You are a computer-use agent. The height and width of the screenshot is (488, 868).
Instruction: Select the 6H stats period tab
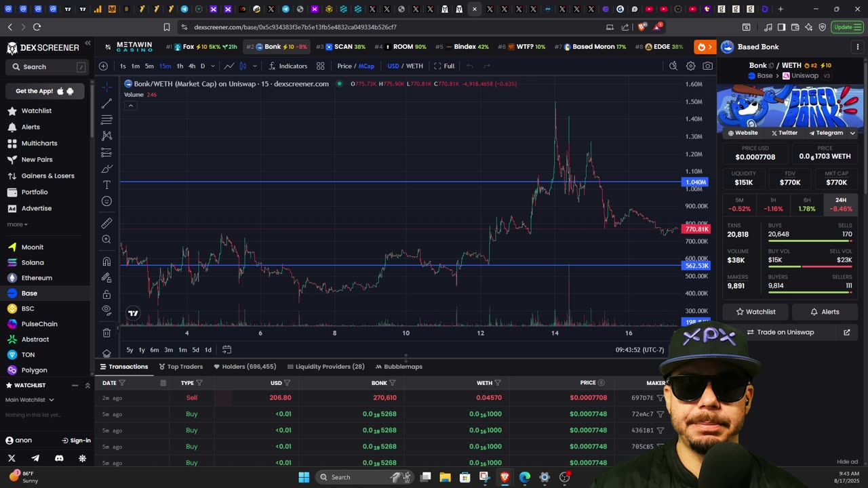pyautogui.click(x=807, y=205)
